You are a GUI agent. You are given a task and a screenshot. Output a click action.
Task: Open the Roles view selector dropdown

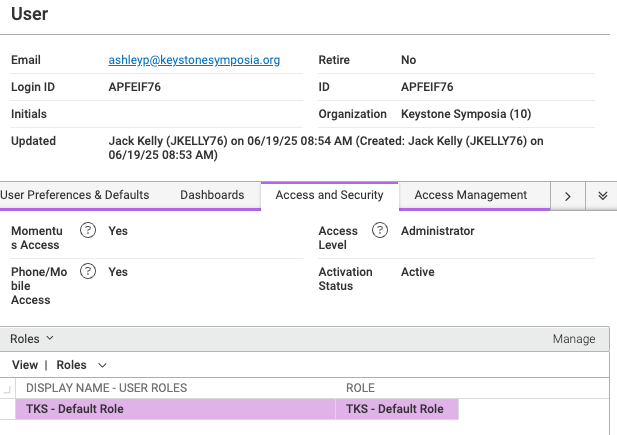[x=81, y=365]
